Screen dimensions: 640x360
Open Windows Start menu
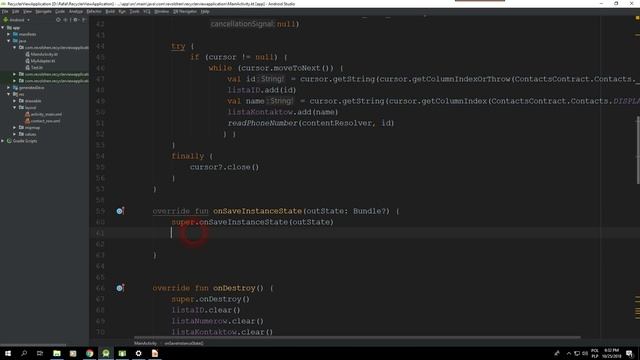click(x=8, y=353)
